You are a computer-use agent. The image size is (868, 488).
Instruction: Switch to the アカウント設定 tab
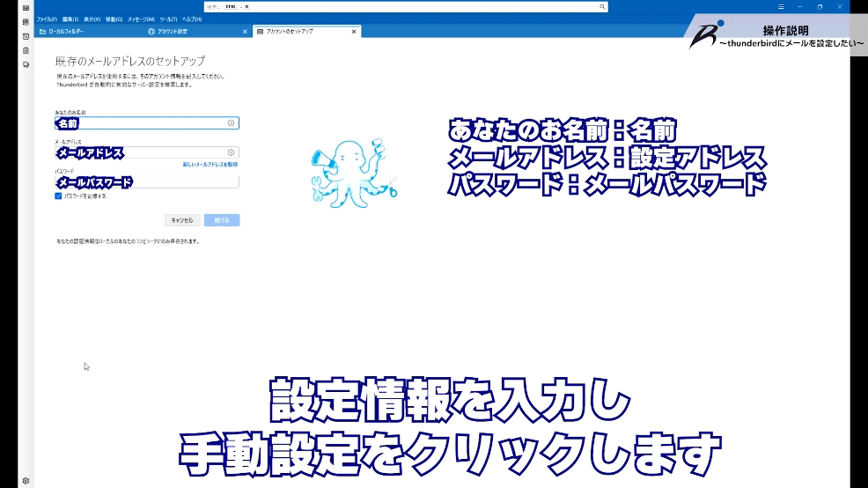pyautogui.click(x=172, y=32)
